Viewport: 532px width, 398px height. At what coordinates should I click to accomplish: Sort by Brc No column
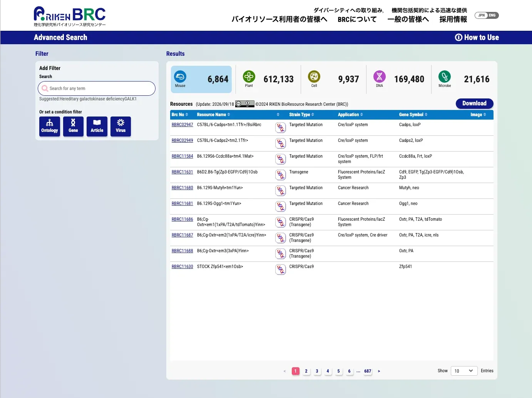pos(180,115)
